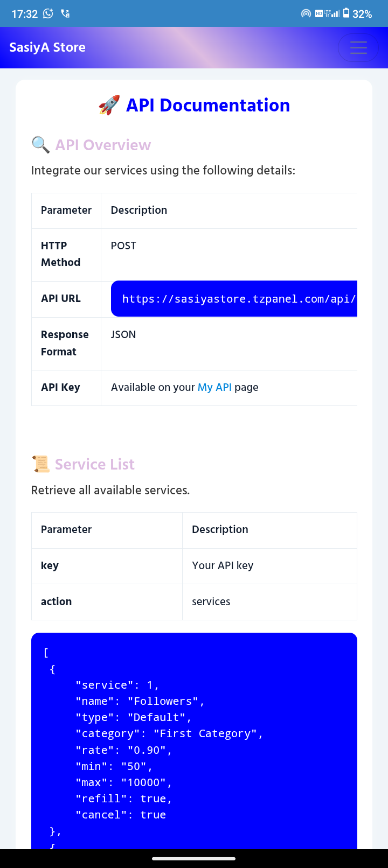The height and width of the screenshot is (868, 388).
Task: Tap the WhatsApp status bar icon
Action: pyautogui.click(x=48, y=13)
